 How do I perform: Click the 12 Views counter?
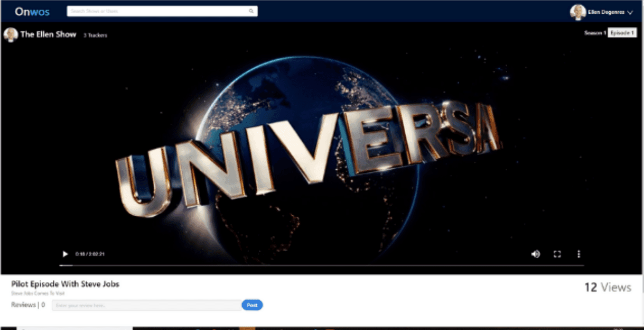click(x=608, y=287)
